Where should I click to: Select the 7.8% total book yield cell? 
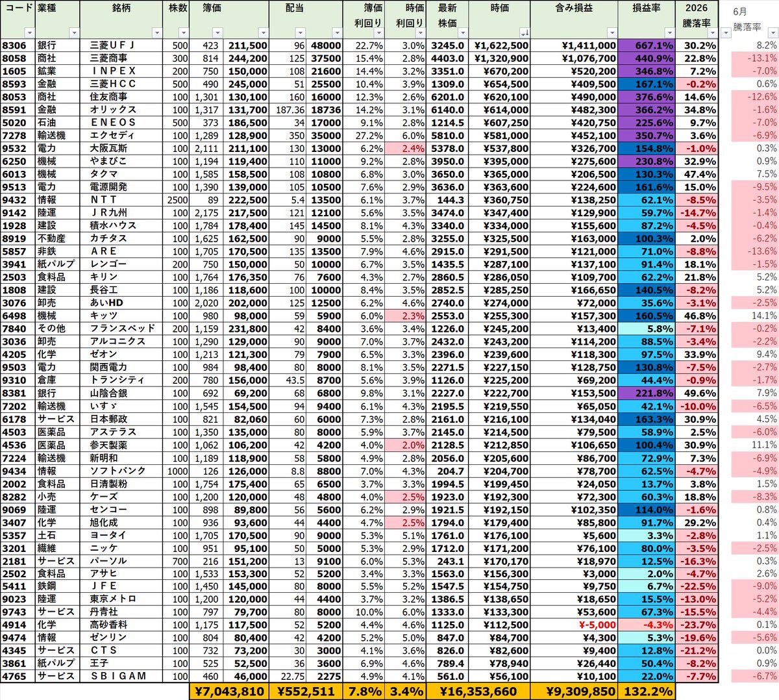(x=364, y=692)
